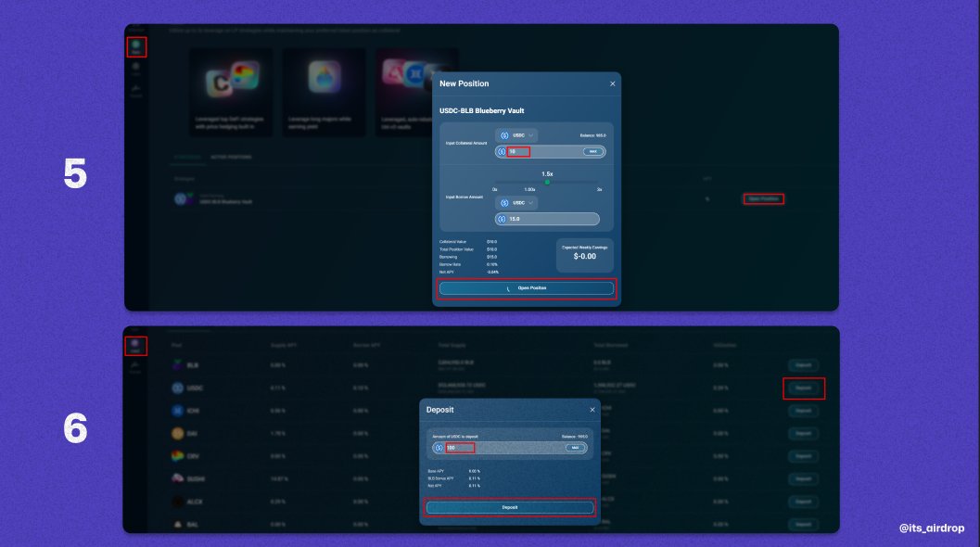Select the Strategies tab
The image size is (980, 547).
click(x=188, y=157)
